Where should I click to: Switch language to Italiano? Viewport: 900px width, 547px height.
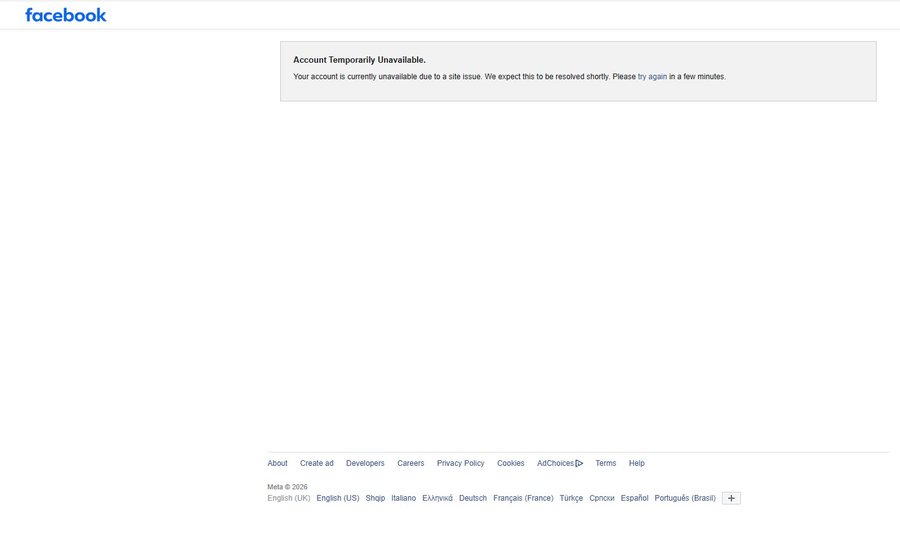404,498
